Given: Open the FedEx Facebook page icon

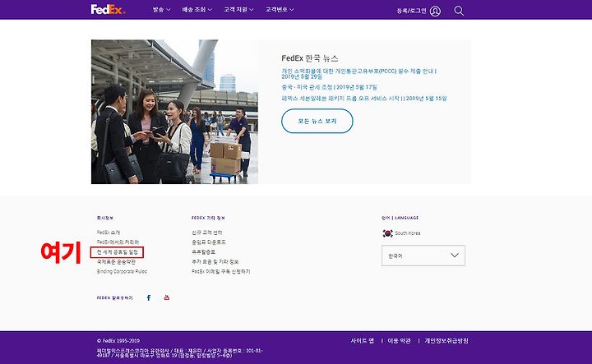Looking at the screenshot, I should coord(149,297).
